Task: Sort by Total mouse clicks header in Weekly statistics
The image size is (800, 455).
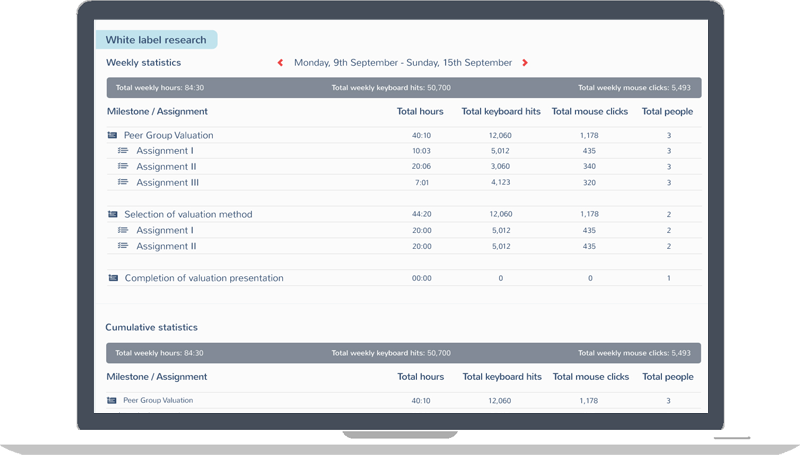Action: click(x=590, y=111)
